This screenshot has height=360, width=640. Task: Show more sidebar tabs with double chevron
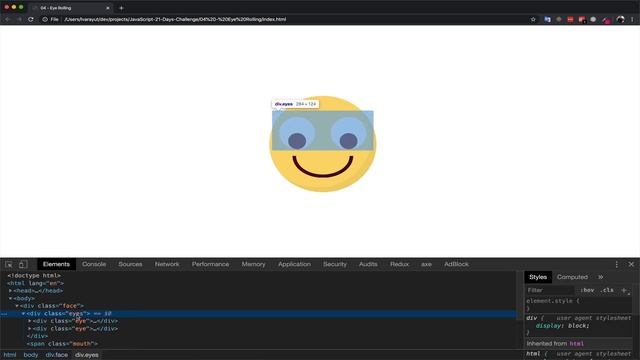pyautogui.click(x=600, y=277)
